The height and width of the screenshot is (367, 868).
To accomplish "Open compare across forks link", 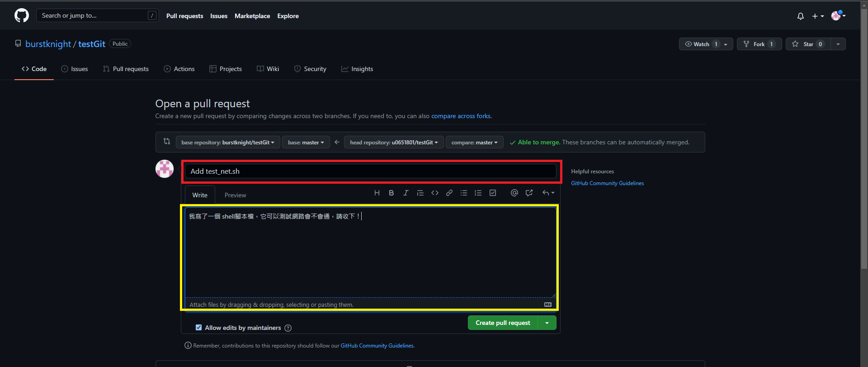I will (x=461, y=116).
